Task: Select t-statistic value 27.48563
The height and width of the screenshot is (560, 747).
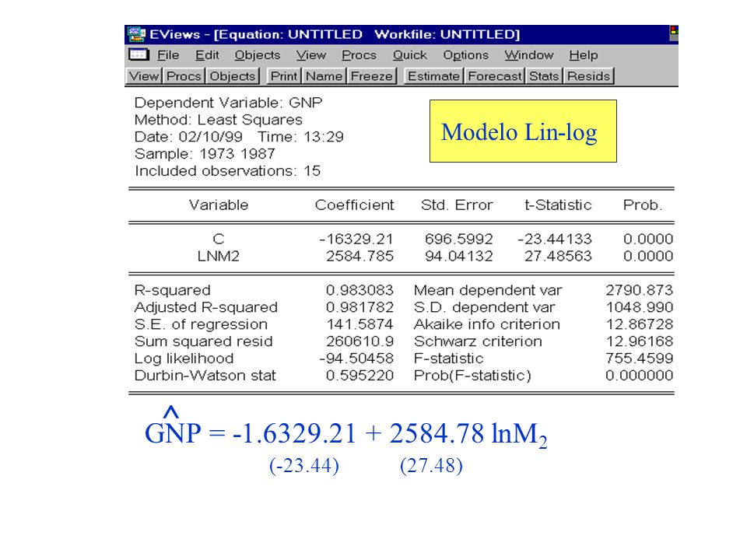Action: (x=558, y=256)
